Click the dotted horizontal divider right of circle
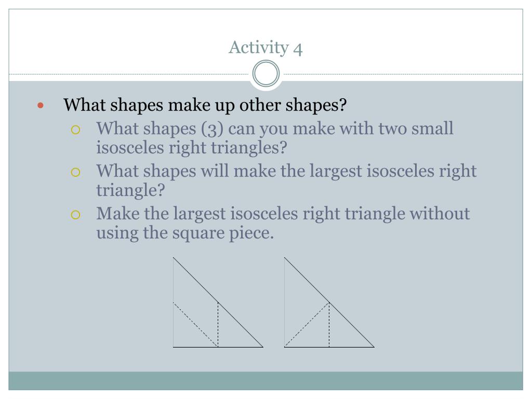The image size is (532, 399). [x=403, y=74]
